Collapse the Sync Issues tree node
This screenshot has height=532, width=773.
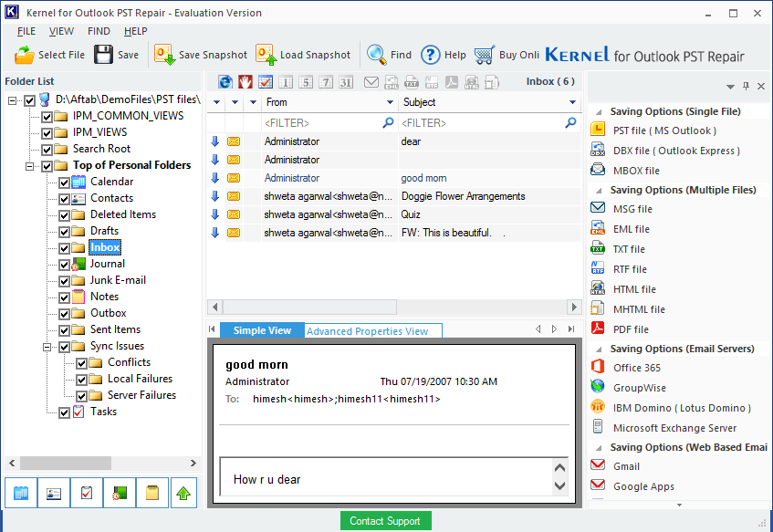[x=47, y=347]
